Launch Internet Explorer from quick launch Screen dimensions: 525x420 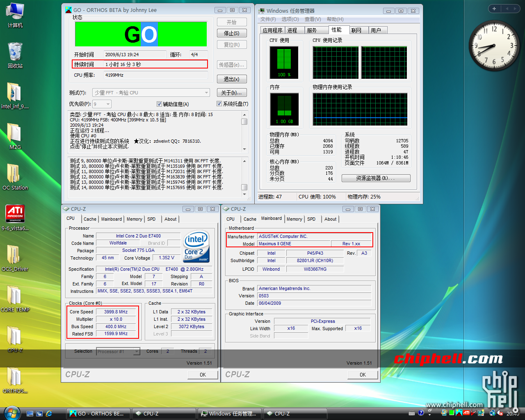pyautogui.click(x=49, y=413)
